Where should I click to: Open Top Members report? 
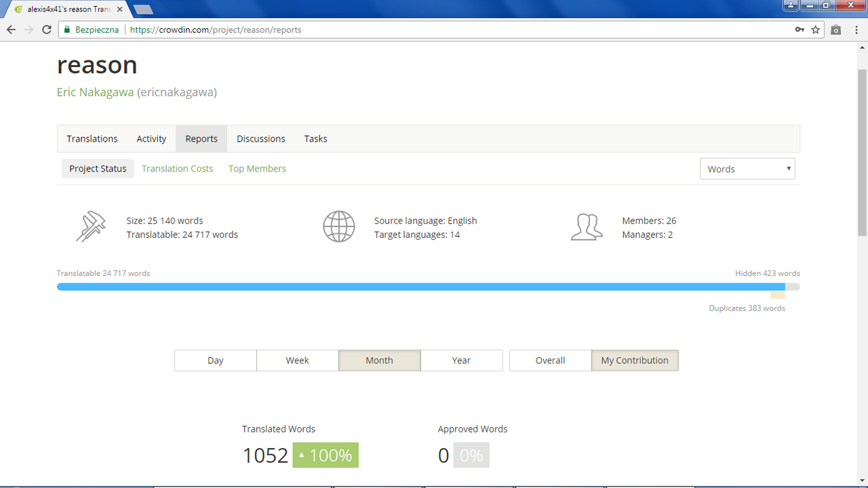pyautogui.click(x=257, y=169)
